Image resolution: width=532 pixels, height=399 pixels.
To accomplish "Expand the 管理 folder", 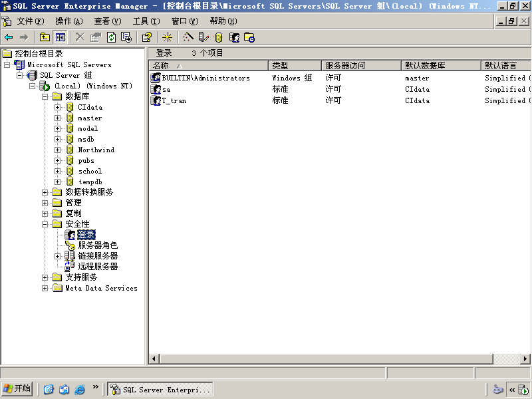I will (x=45, y=203).
